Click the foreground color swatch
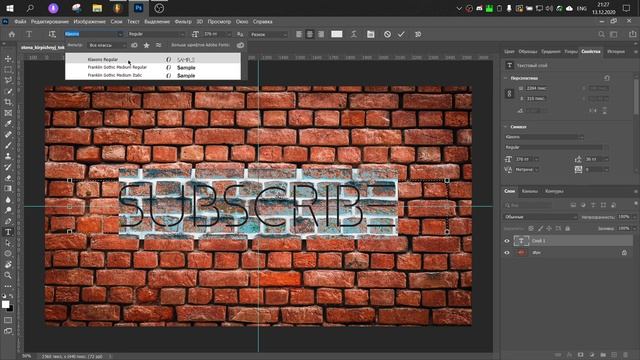 [x=5, y=304]
